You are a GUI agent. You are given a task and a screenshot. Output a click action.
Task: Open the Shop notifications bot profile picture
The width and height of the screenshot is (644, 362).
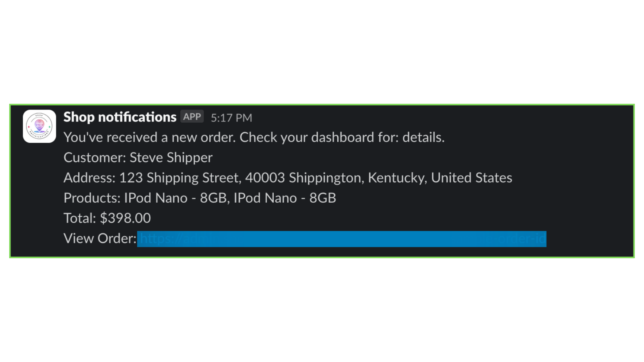pyautogui.click(x=39, y=125)
